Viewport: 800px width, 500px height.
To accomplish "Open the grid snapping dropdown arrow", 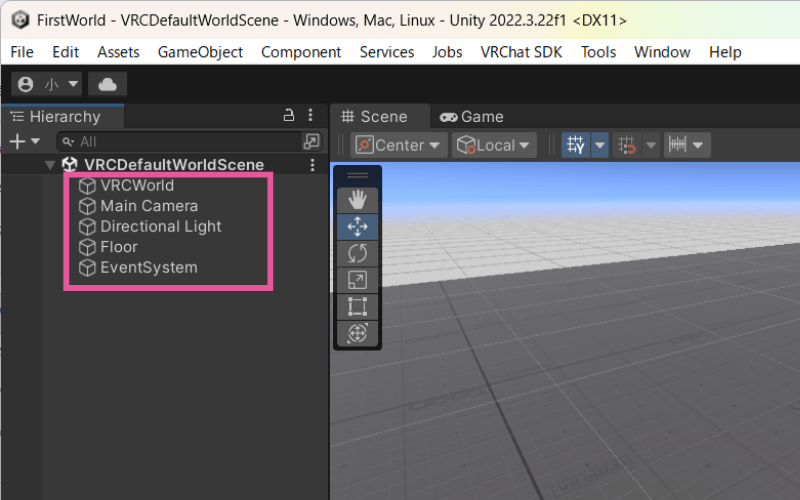I will tap(651, 145).
